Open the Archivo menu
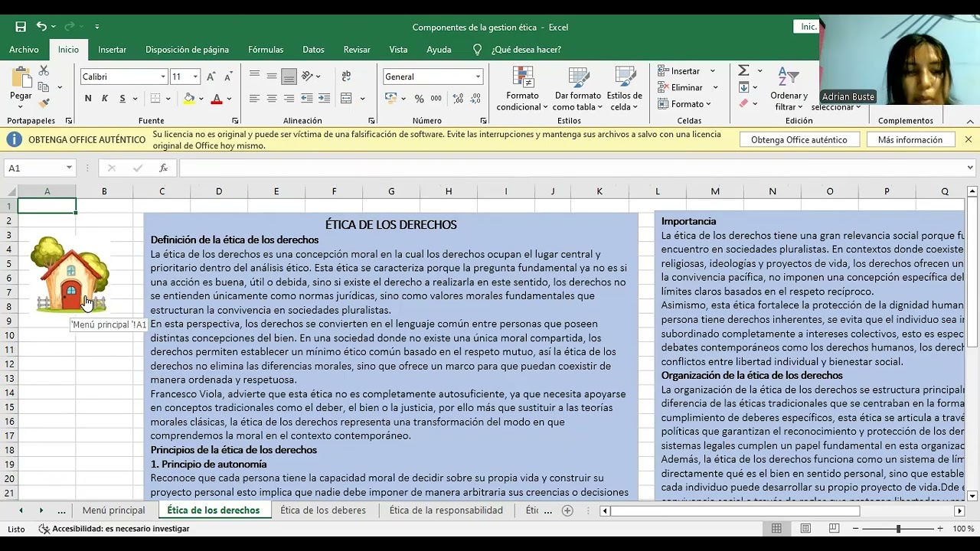This screenshot has width=980, height=551. pos(24,50)
